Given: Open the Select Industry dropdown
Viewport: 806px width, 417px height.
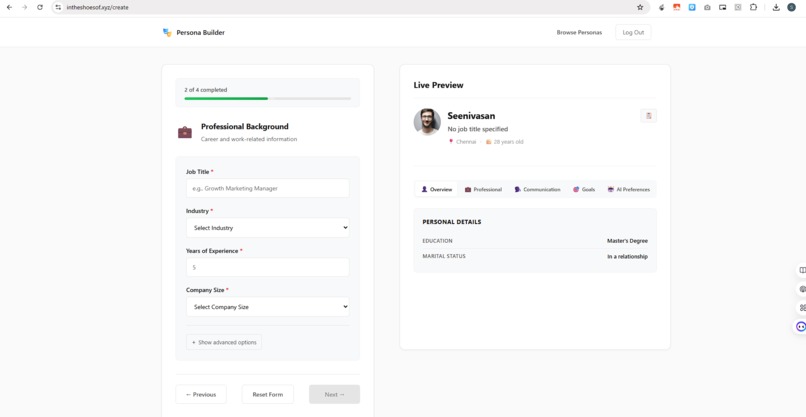Looking at the screenshot, I should tap(268, 228).
